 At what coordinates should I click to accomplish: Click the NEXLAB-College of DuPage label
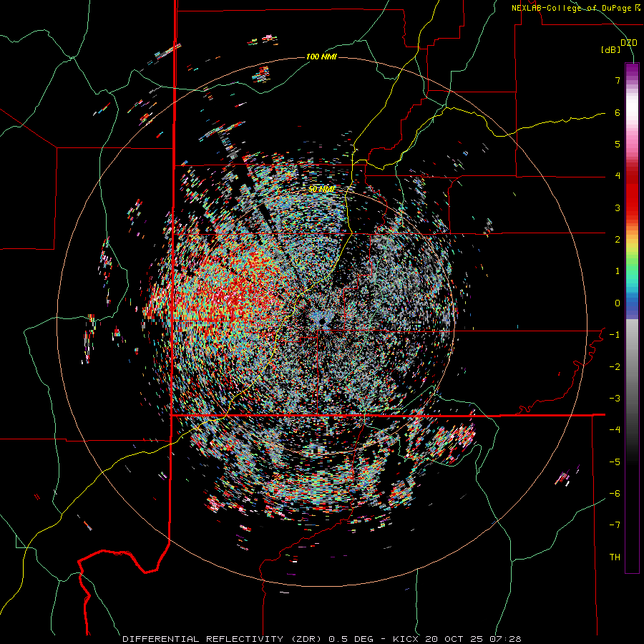pyautogui.click(x=575, y=8)
